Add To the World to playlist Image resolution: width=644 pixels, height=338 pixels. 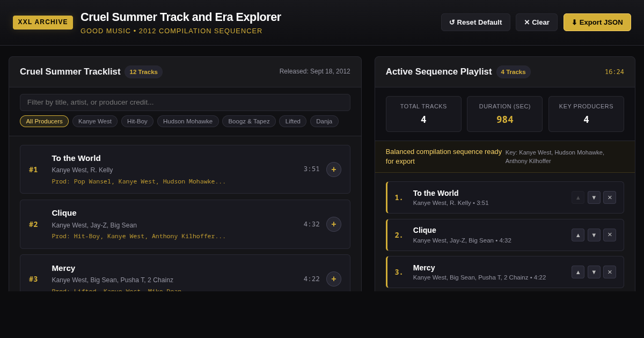click(x=334, y=170)
